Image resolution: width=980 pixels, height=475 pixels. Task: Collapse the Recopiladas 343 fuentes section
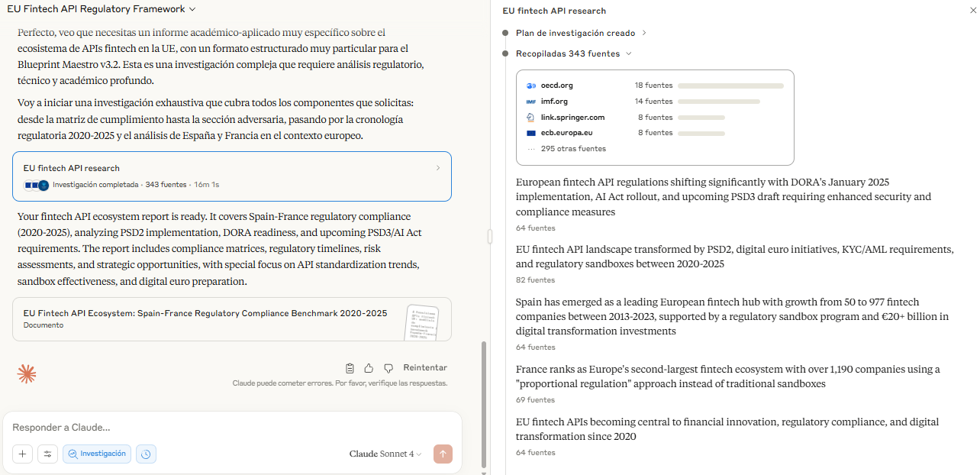[573, 53]
